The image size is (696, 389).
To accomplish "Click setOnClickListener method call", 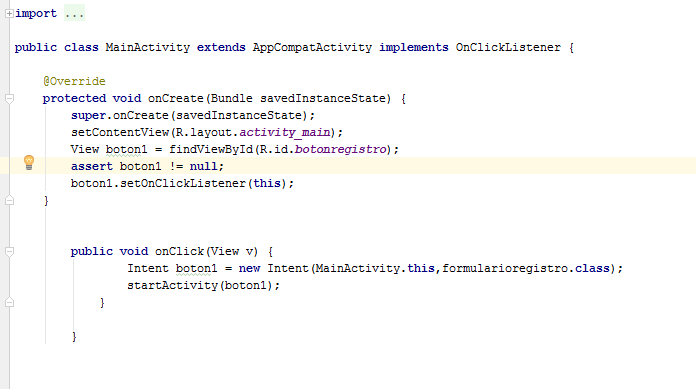I will tap(183, 183).
